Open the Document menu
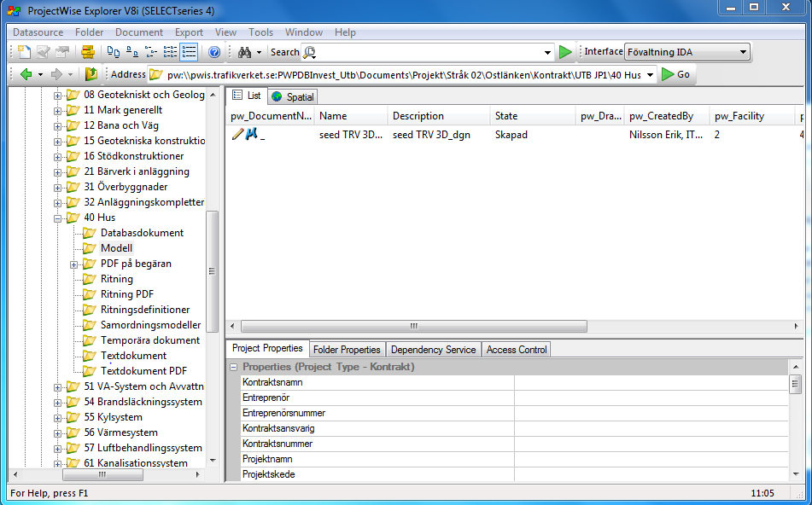The image size is (812, 505). 139,32
